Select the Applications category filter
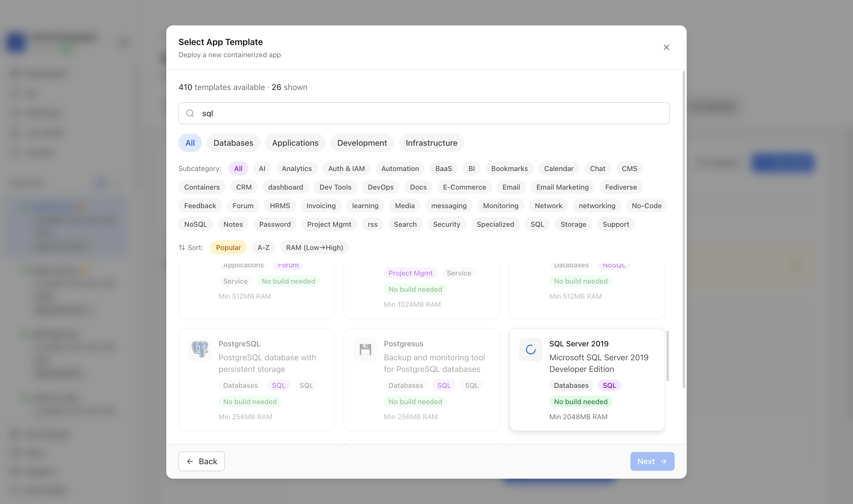Image resolution: width=853 pixels, height=504 pixels. coord(295,143)
